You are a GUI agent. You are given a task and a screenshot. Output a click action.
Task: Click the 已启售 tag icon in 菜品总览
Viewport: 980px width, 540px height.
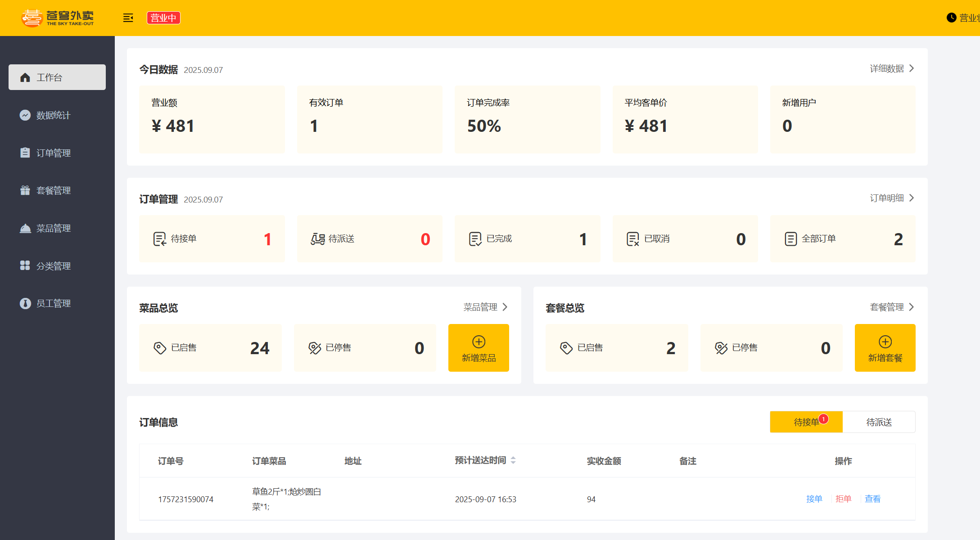160,348
